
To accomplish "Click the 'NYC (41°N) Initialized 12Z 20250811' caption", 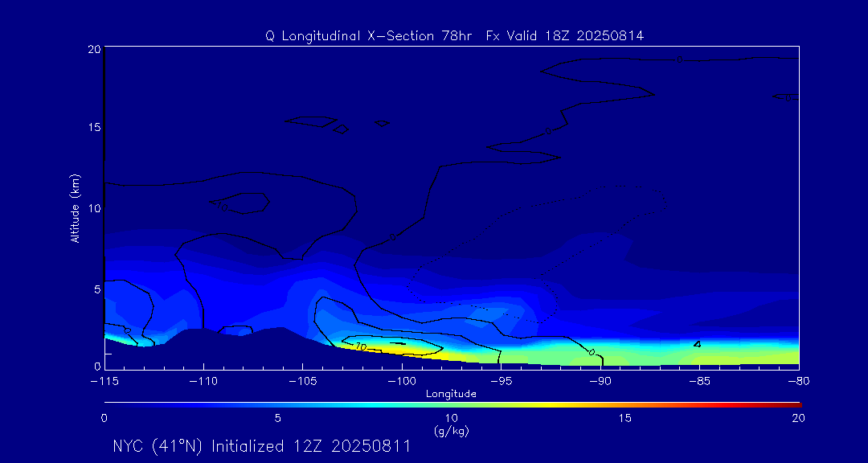I will pos(261,446).
